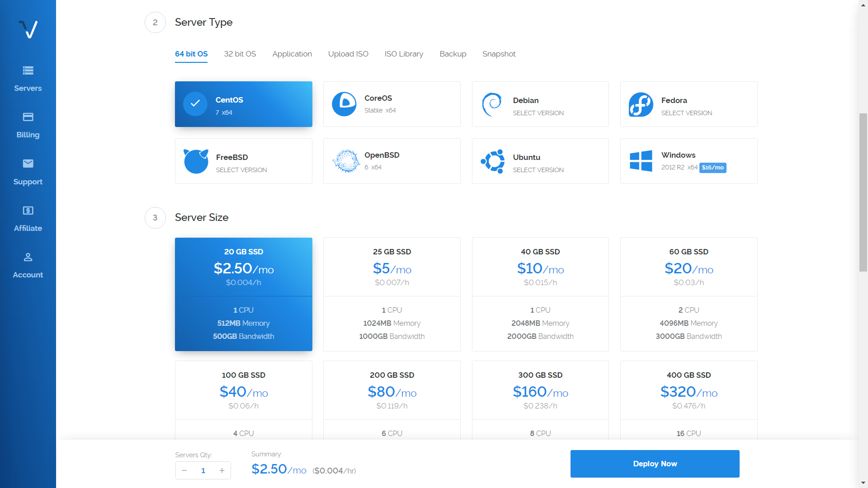Click the "Server Type" heading

click(x=203, y=22)
